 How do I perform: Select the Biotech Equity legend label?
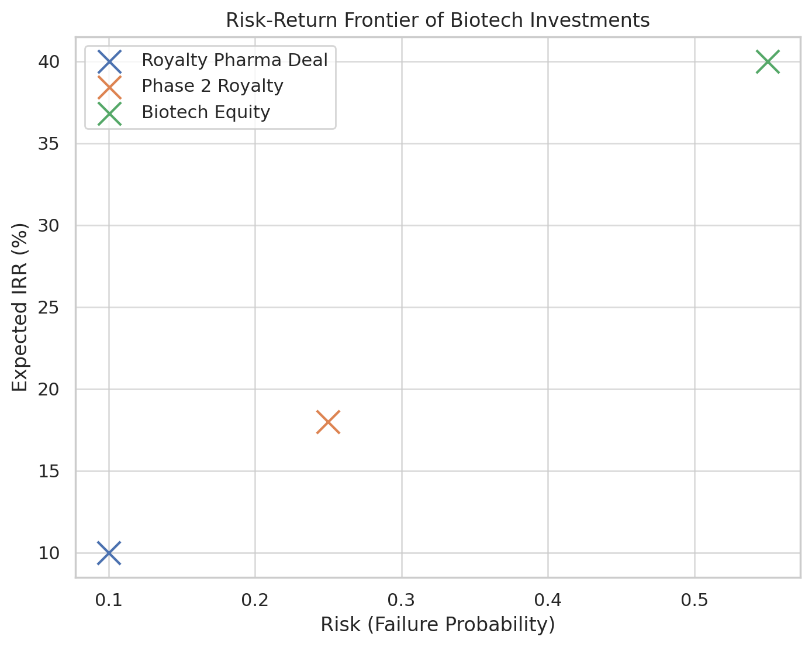[206, 112]
